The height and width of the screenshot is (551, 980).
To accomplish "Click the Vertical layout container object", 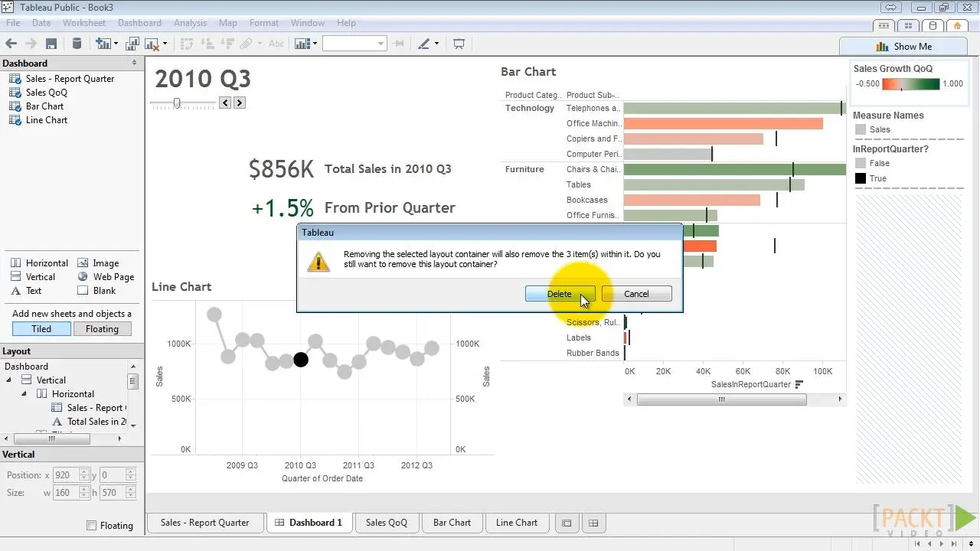I will (33, 276).
